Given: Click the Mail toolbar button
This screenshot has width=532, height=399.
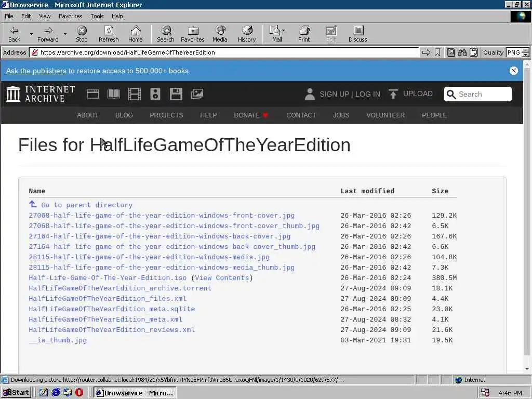Looking at the screenshot, I should (277, 34).
